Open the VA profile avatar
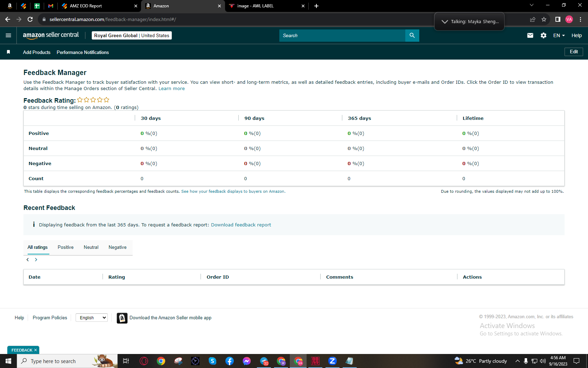This screenshot has height=368, width=588. (x=569, y=19)
